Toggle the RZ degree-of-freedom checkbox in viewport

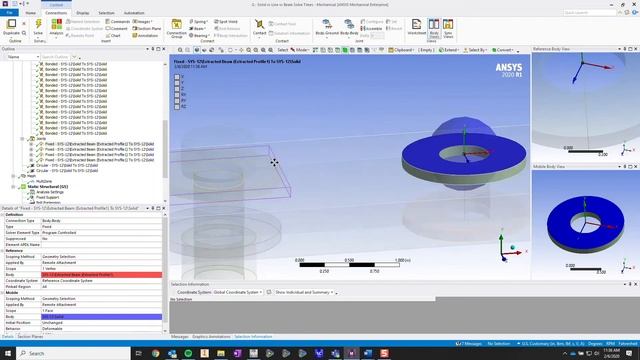pos(177,107)
